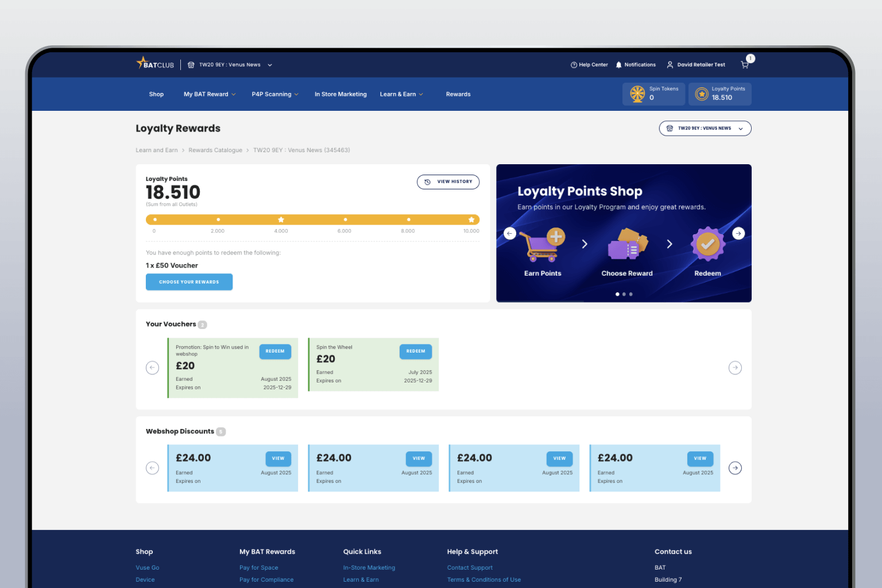Click the Help Center link text
Image resolution: width=882 pixels, height=588 pixels.
pyautogui.click(x=593, y=65)
